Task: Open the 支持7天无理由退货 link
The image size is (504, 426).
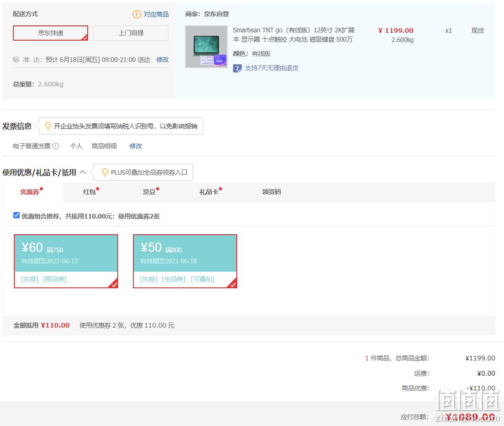Action: click(x=271, y=68)
